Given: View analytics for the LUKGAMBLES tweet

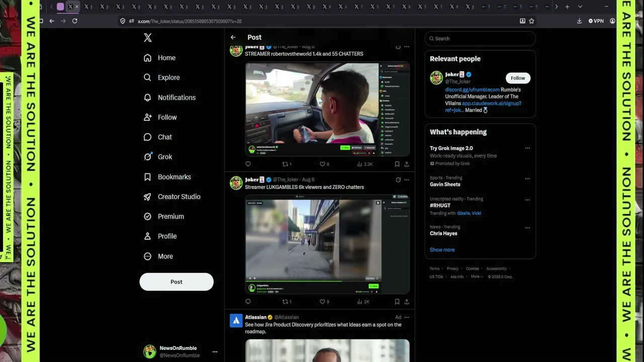Looking at the screenshot, I should (364, 302).
